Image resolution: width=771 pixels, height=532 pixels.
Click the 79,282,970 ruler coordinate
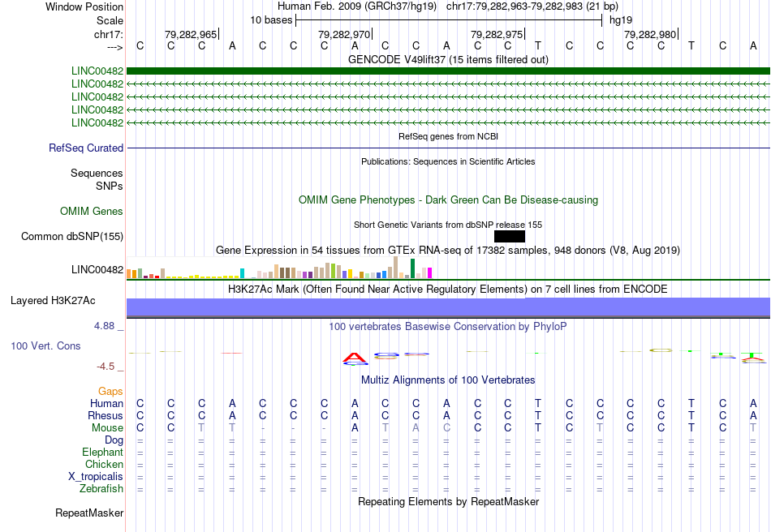coord(344,34)
